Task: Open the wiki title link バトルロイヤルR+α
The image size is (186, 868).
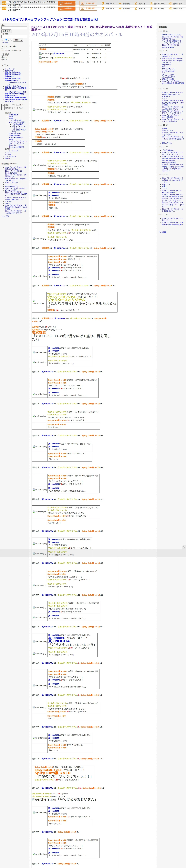Action: click(50, 20)
